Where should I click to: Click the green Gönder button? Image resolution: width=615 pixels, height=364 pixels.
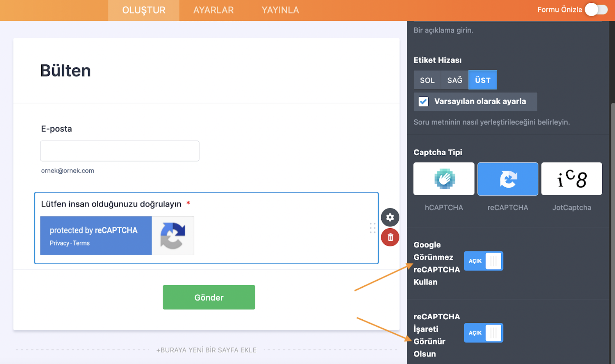[209, 297]
